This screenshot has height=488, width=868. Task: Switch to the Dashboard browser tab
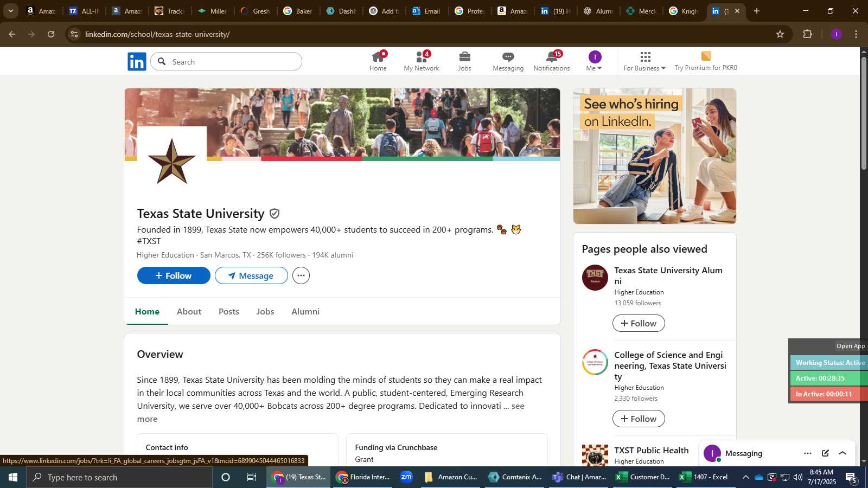(341, 11)
